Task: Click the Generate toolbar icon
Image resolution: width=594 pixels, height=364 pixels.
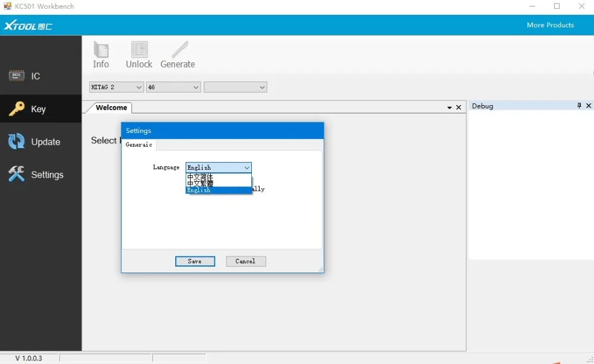Action: (x=178, y=55)
